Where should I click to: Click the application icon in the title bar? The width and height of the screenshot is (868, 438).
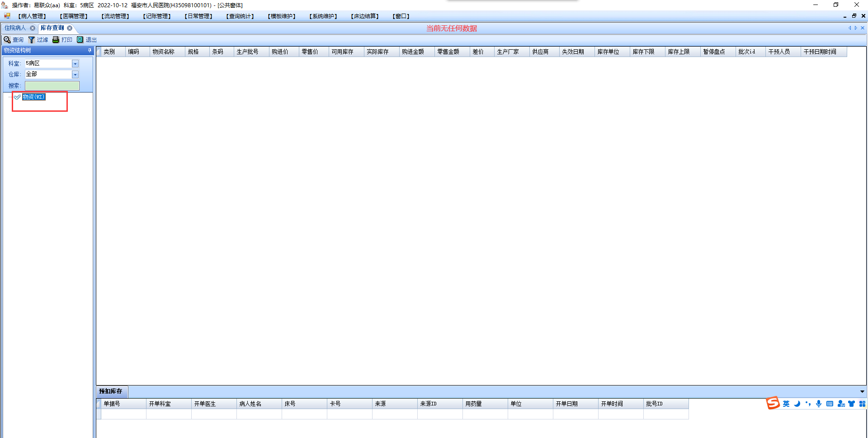coord(5,5)
